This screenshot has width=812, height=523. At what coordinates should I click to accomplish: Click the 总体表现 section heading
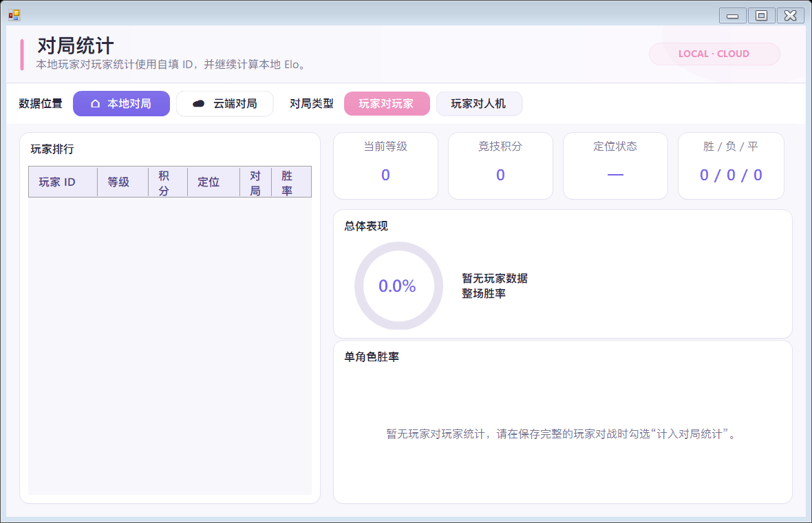366,226
